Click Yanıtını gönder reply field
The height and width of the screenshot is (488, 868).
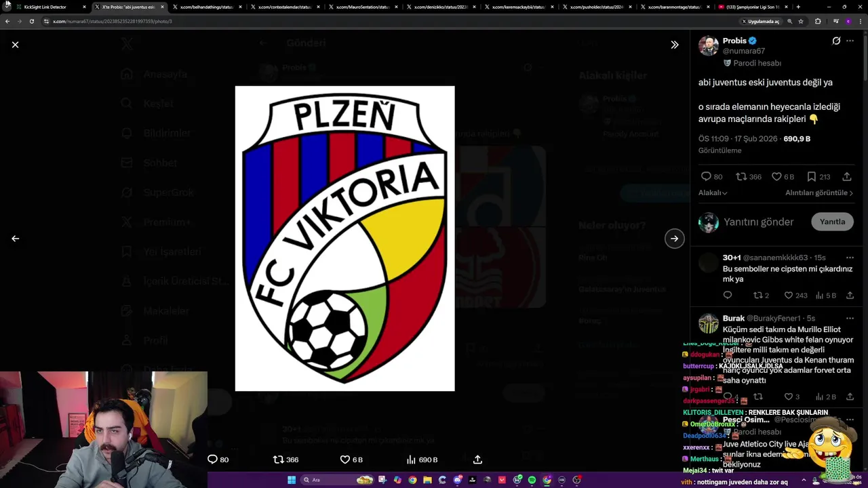click(758, 222)
